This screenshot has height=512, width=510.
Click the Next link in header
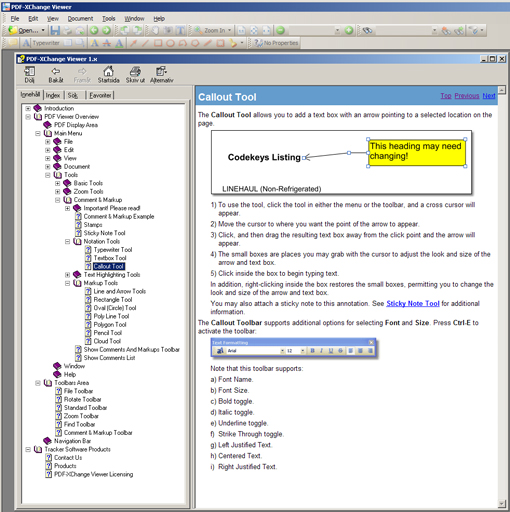point(489,96)
